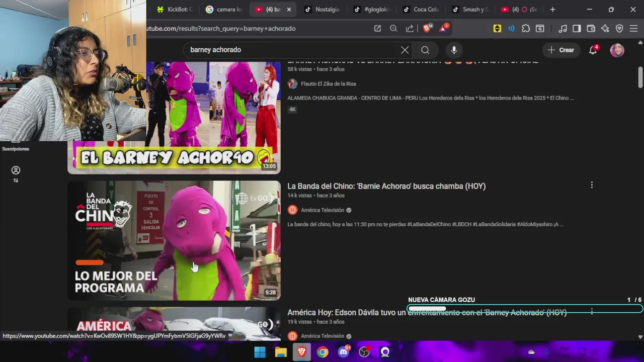Screen dimensions: 644x362
Task: Open the media control music-note icon
Action: (562, 29)
